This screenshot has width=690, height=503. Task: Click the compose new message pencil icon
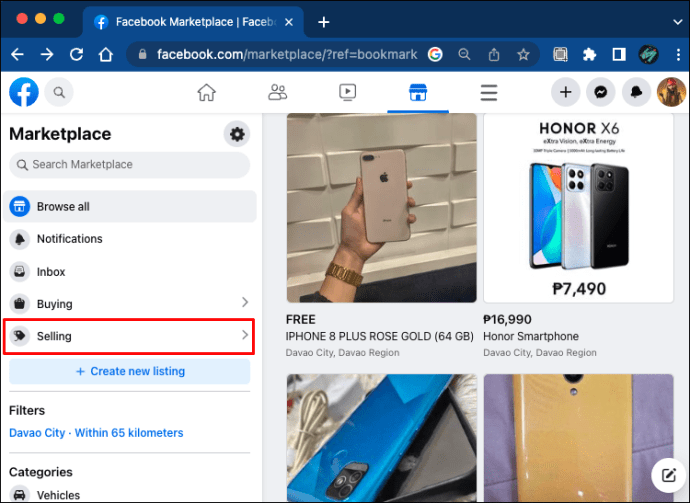point(669,475)
